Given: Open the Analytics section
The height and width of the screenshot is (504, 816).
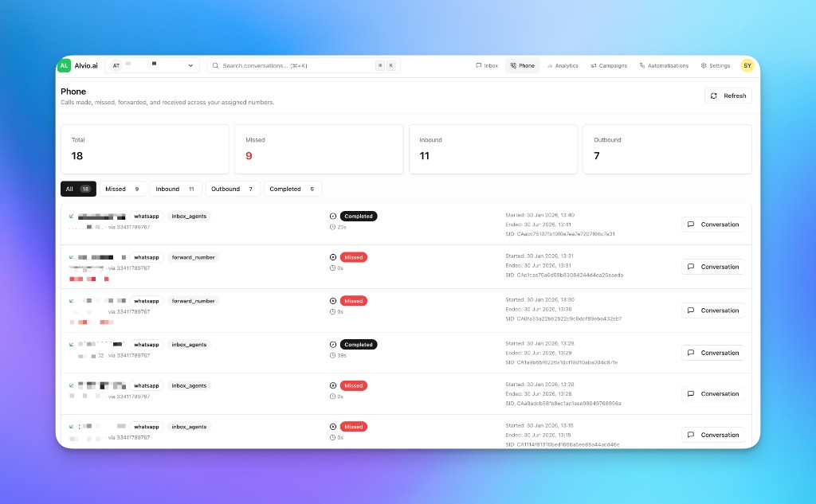Looking at the screenshot, I should (x=563, y=65).
